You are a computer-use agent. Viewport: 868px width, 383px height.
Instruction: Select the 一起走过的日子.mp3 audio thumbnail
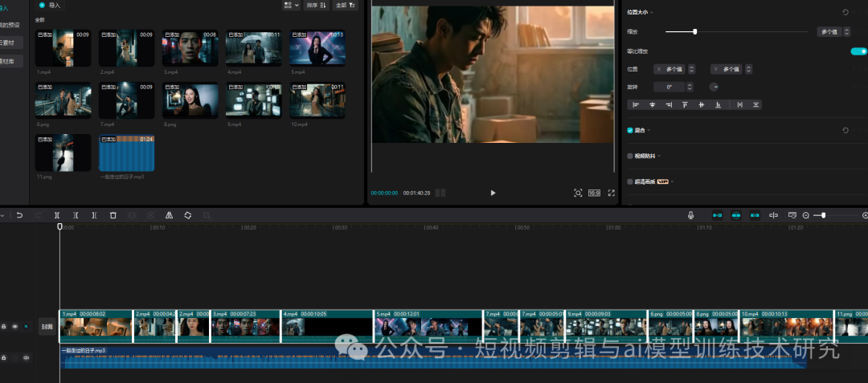[x=127, y=153]
